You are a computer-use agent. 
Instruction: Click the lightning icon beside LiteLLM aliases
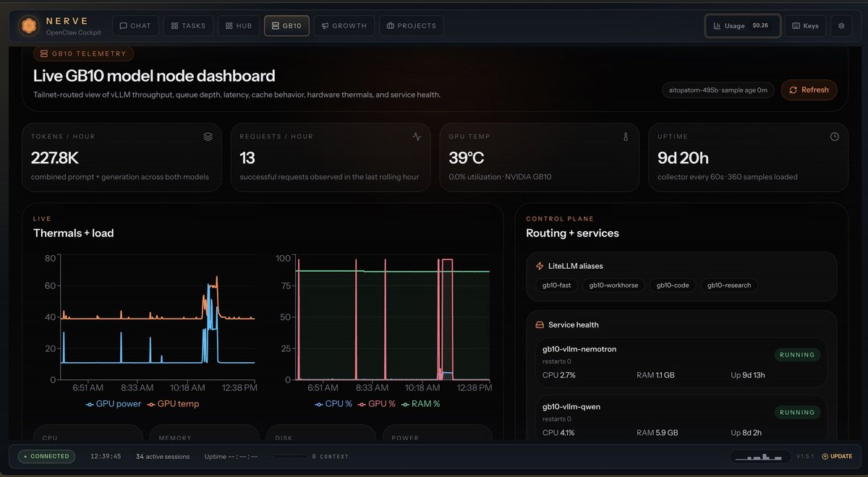click(540, 266)
